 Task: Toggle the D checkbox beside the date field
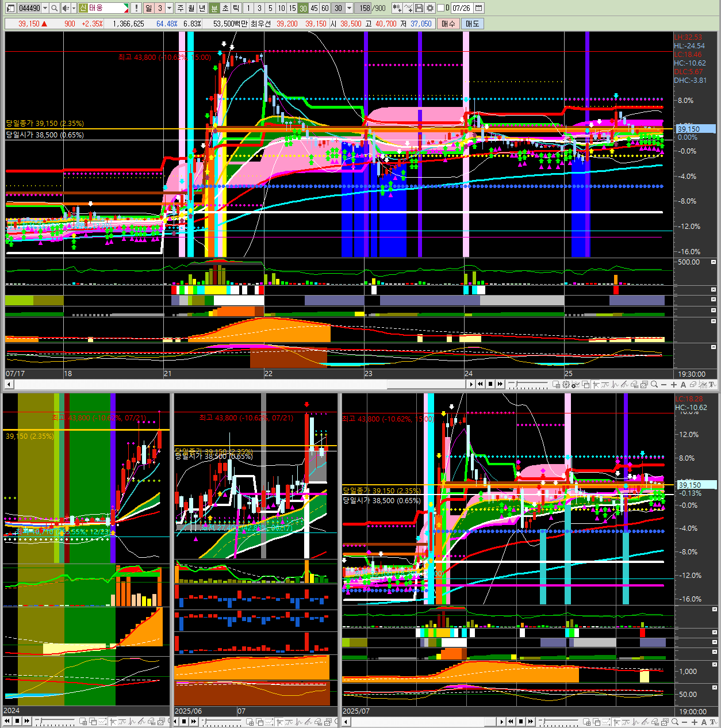point(441,8)
